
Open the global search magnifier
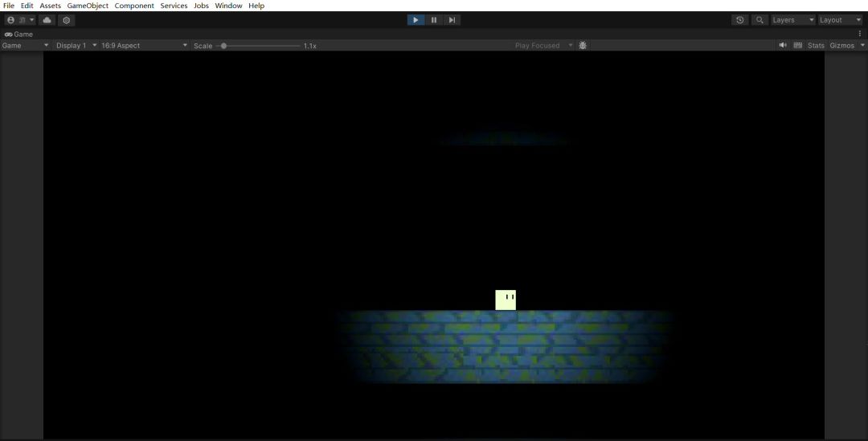[759, 20]
